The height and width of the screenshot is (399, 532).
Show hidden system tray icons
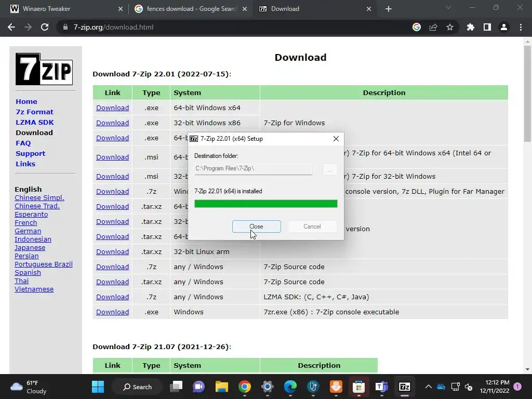(x=428, y=387)
